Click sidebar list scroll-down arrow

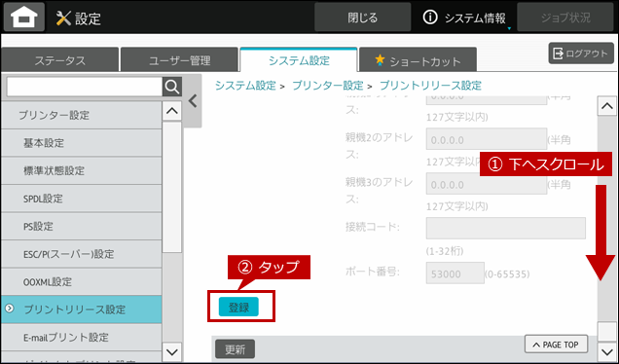click(172, 351)
